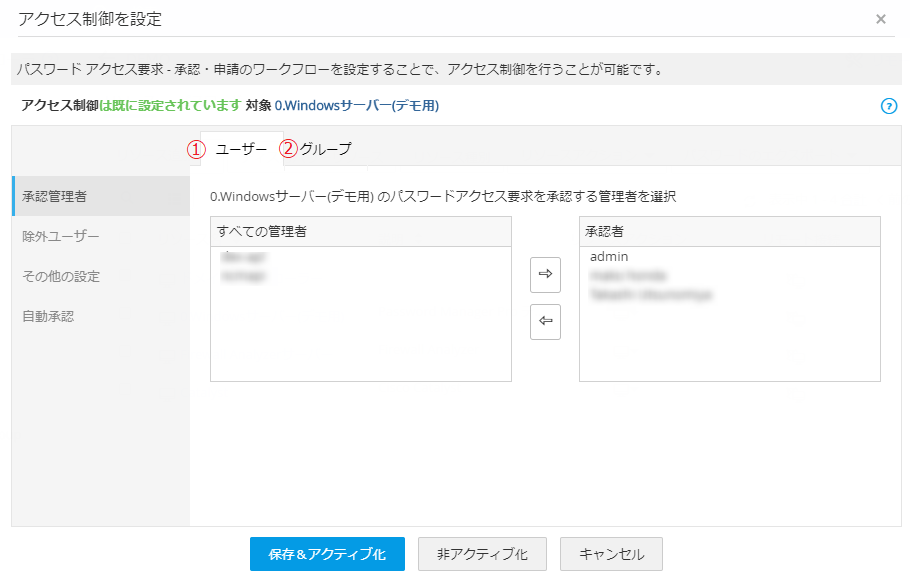The width and height of the screenshot is (910, 582).
Task: Click the left arrow to remove approver
Action: (x=545, y=322)
